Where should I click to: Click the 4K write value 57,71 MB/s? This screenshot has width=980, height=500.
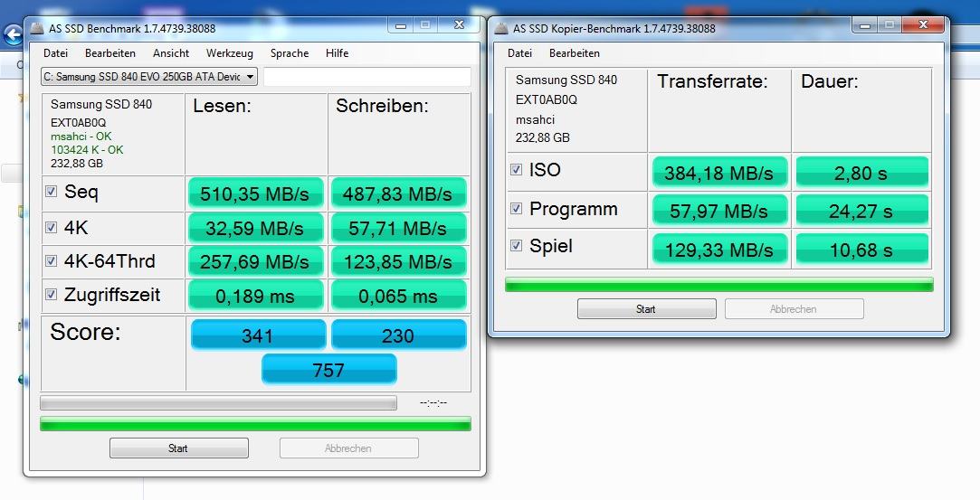click(398, 228)
